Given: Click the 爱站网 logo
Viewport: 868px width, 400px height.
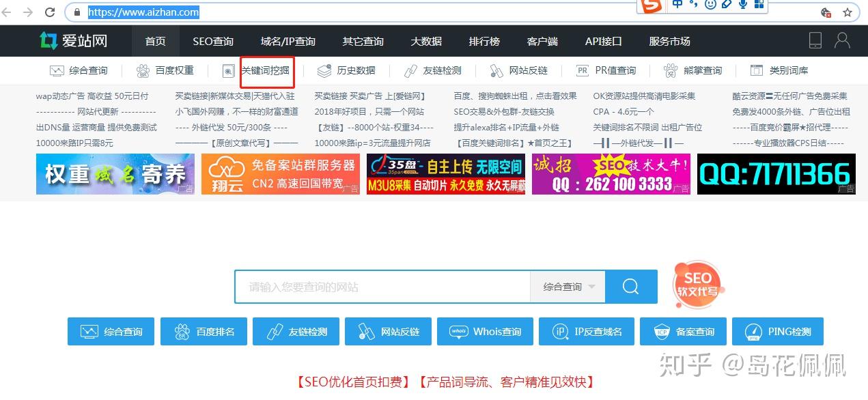Looking at the screenshot, I should pyautogui.click(x=73, y=41).
